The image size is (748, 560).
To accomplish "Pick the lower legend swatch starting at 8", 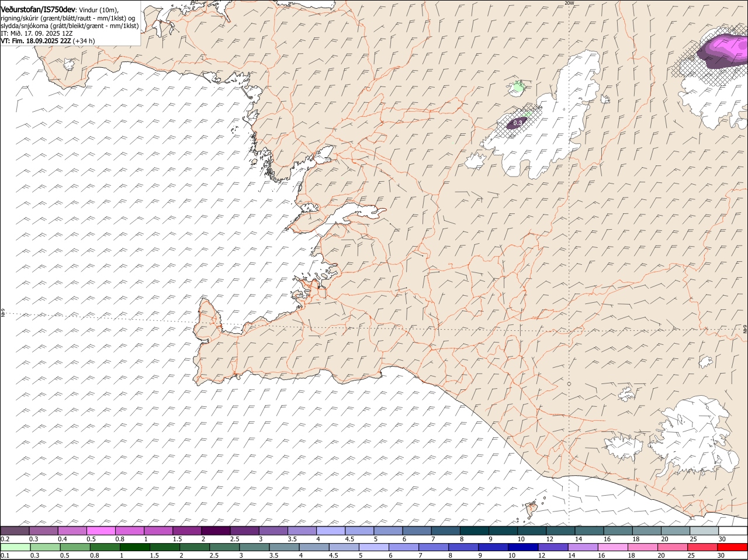I will 463,547.
